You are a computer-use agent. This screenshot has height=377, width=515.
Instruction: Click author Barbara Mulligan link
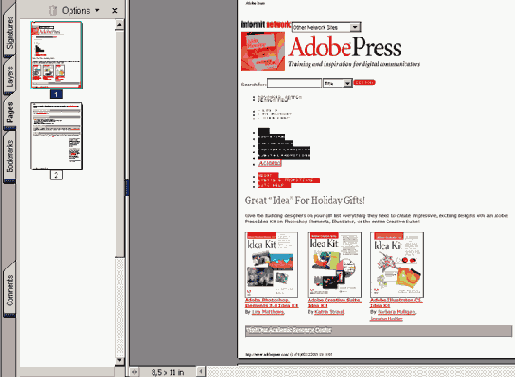[397, 312]
